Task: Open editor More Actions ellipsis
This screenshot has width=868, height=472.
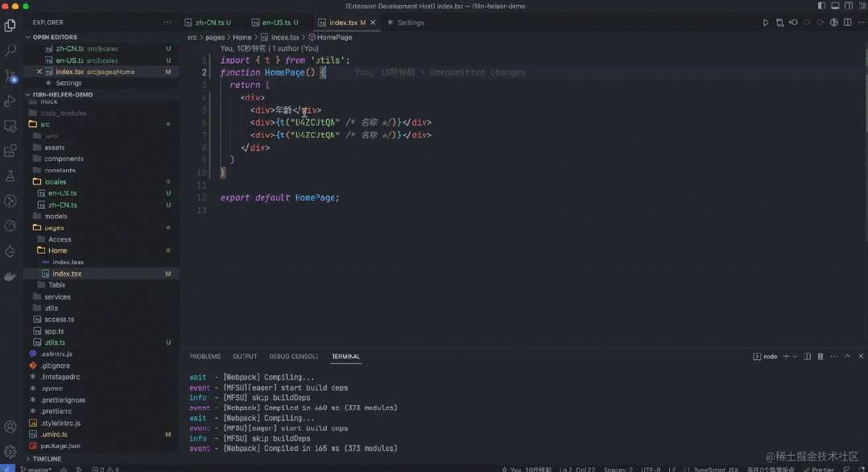Action: [x=861, y=23]
